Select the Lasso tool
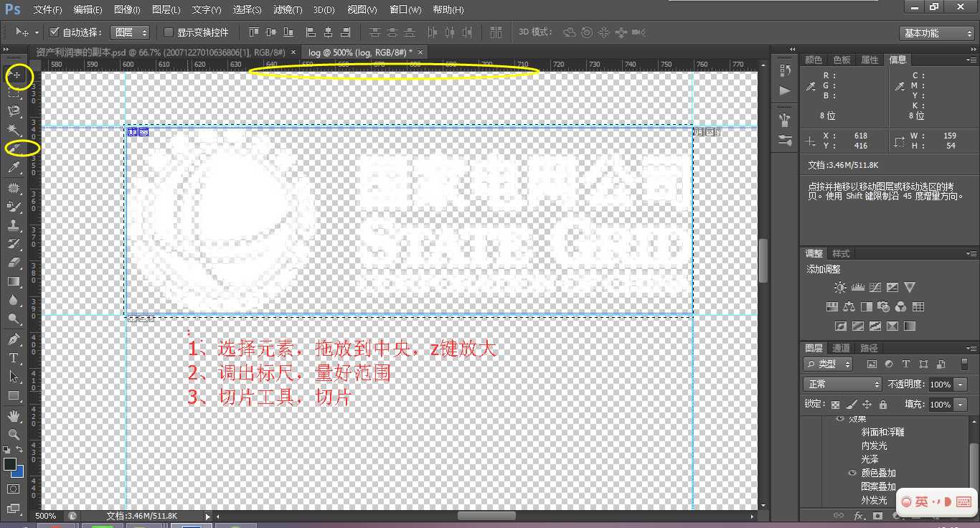The height and width of the screenshot is (528, 980). (x=14, y=111)
